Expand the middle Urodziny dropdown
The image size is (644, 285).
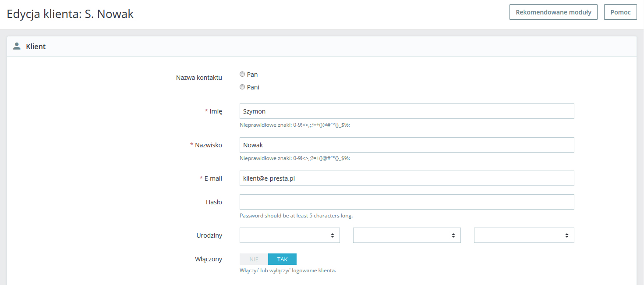407,235
